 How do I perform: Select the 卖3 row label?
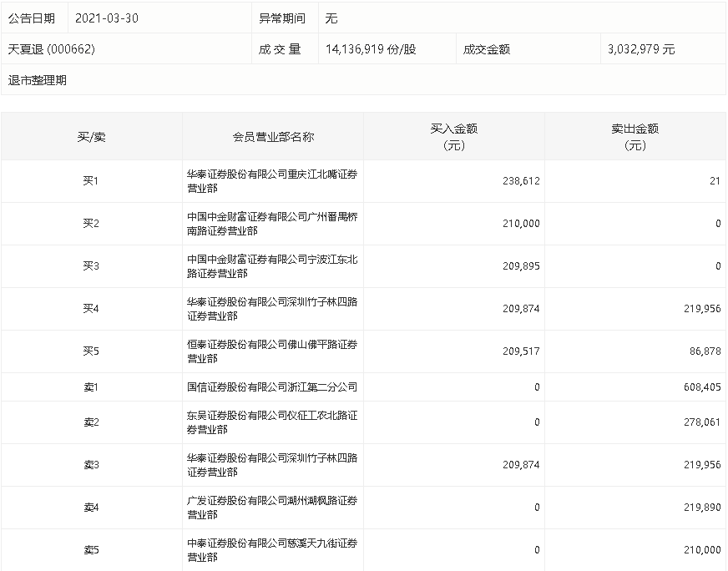92,465
